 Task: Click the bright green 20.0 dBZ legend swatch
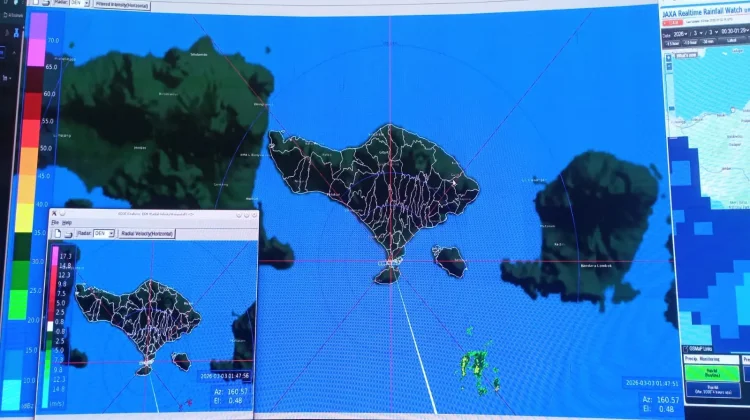click(18, 305)
